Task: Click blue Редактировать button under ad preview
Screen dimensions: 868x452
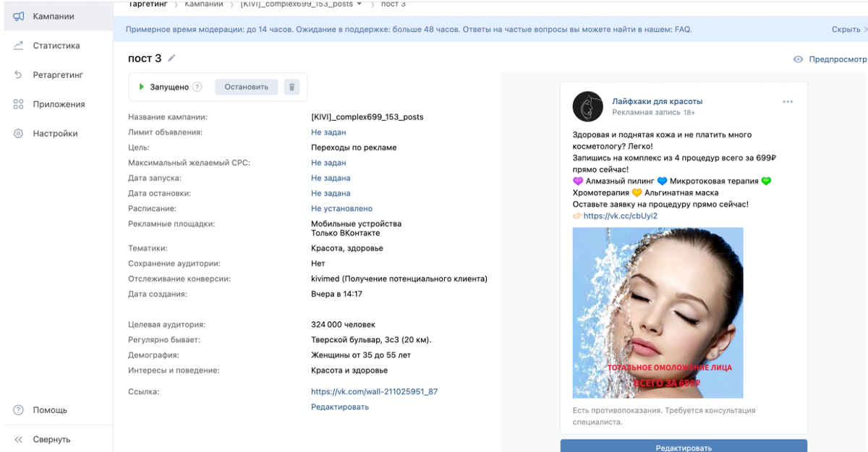Action: (x=684, y=445)
